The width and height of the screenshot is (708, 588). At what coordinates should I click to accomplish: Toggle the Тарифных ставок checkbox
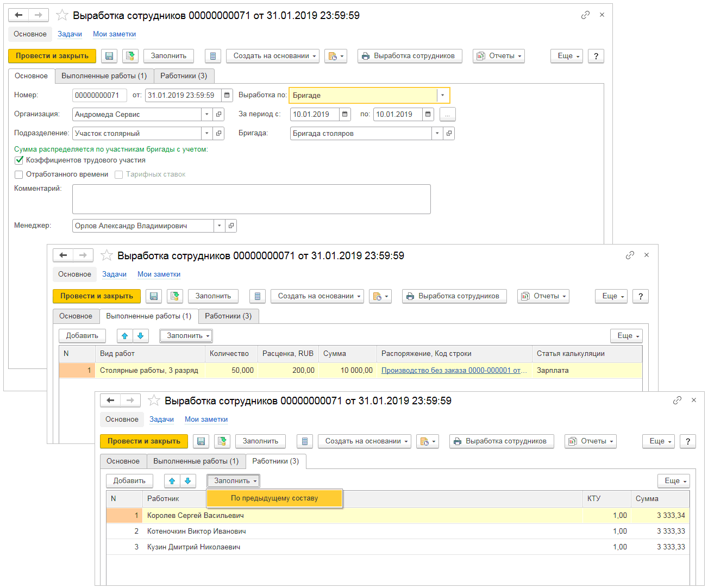pos(118,174)
